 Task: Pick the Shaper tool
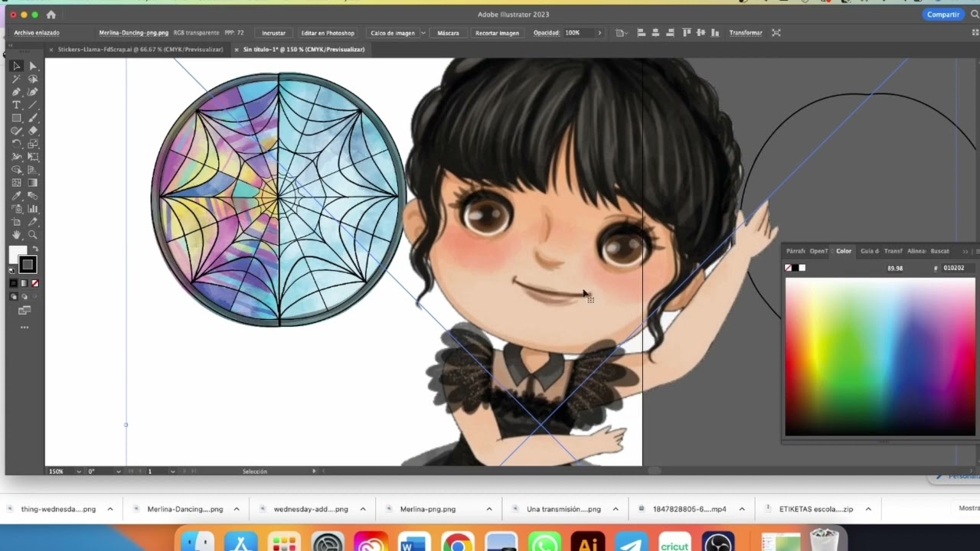pyautogui.click(x=16, y=131)
